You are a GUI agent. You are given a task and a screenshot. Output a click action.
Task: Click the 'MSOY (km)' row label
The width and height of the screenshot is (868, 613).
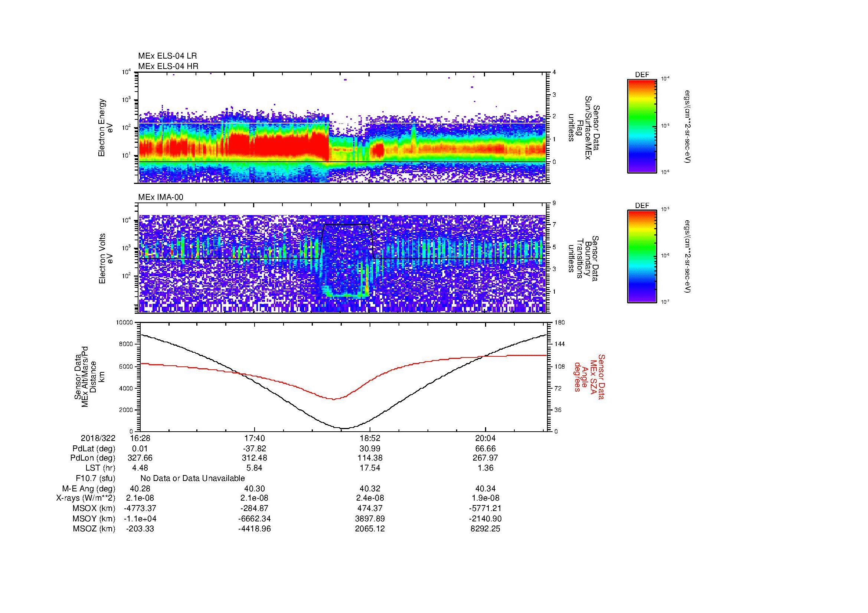click(x=94, y=518)
